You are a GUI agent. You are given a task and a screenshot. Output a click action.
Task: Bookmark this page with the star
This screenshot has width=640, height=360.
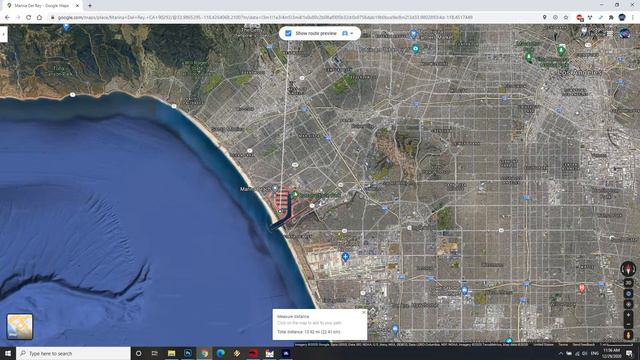pyautogui.click(x=566, y=18)
